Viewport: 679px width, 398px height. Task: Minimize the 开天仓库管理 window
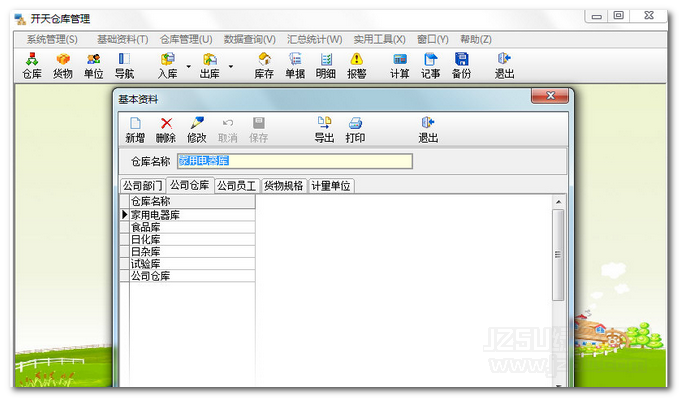click(597, 16)
